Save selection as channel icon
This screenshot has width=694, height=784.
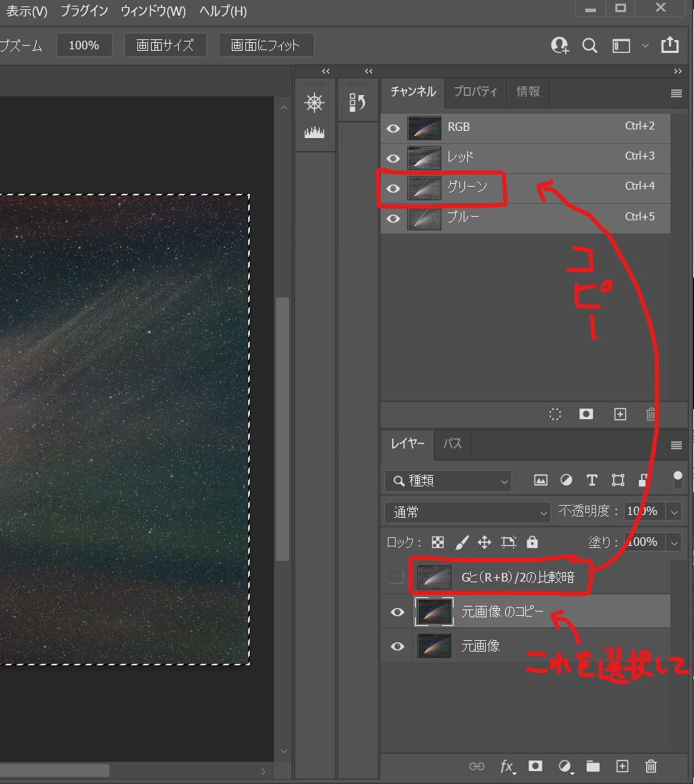(586, 414)
